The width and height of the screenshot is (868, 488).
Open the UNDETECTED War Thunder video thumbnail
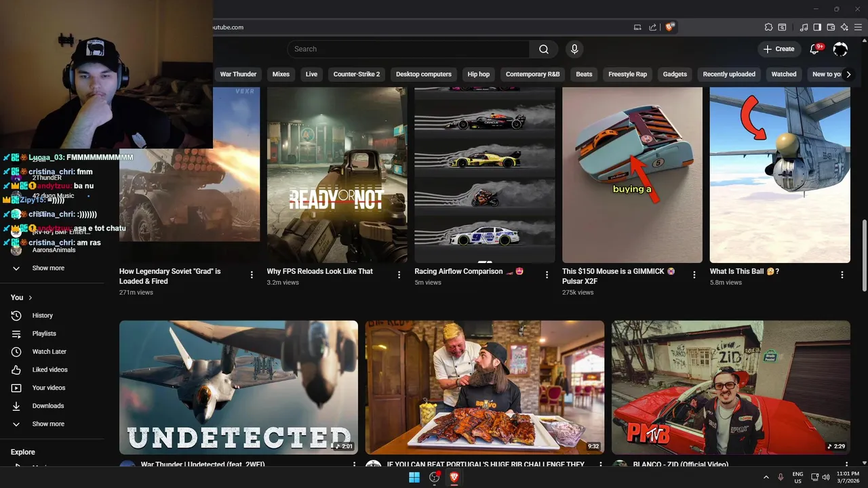pyautogui.click(x=239, y=387)
